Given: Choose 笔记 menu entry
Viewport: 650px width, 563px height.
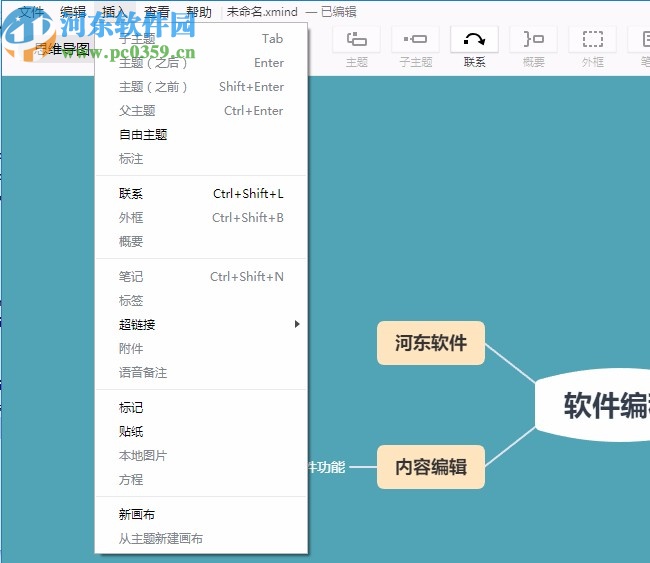Looking at the screenshot, I should (x=201, y=277).
